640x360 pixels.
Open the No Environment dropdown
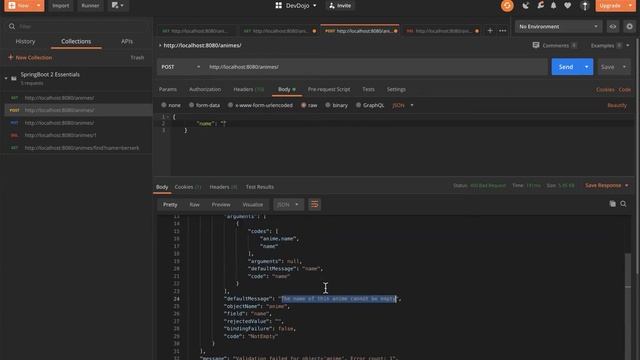[558, 27]
